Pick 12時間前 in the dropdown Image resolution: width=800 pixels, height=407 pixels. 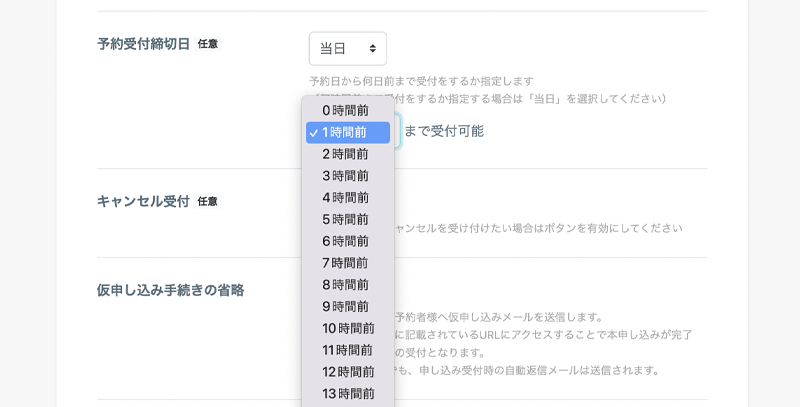pos(348,372)
